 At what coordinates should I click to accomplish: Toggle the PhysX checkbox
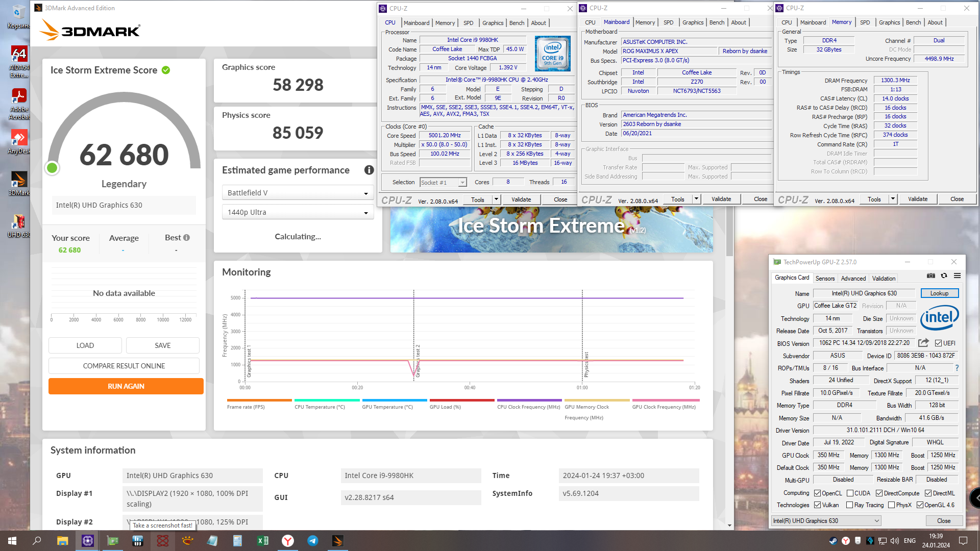tap(891, 505)
